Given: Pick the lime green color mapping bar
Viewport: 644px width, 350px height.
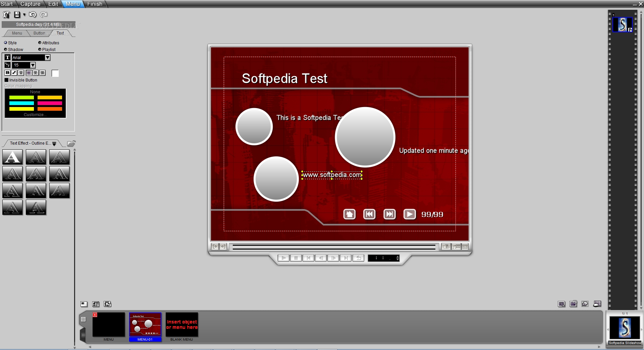Looking at the screenshot, I should coord(21,98).
